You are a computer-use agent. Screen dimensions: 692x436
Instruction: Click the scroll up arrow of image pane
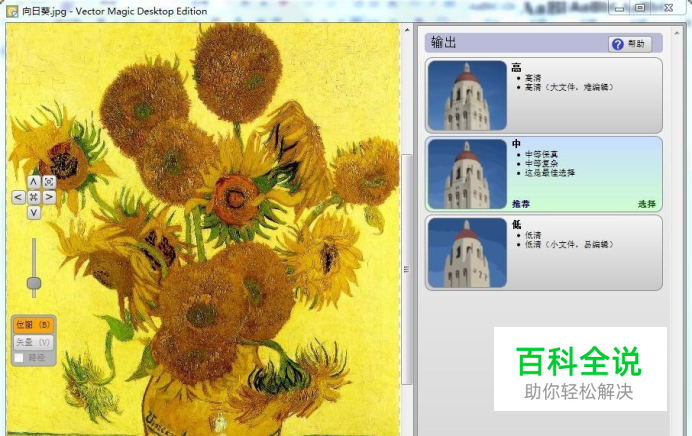406,30
